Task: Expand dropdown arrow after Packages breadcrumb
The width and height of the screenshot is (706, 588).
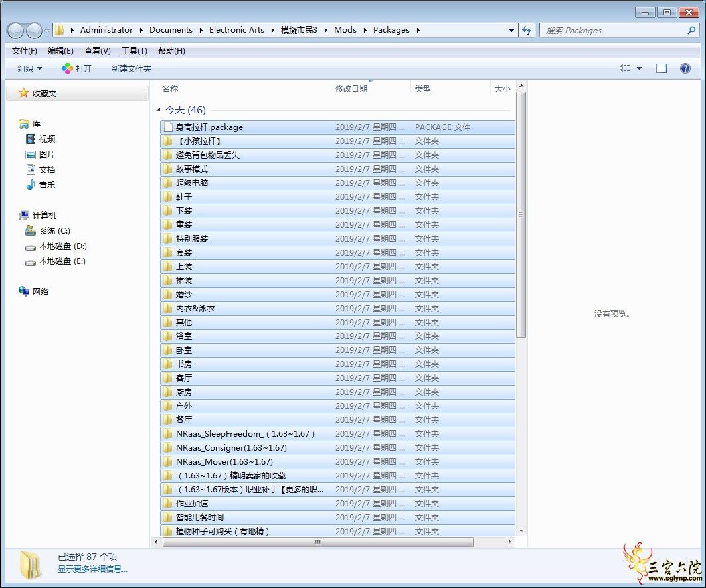Action: pos(418,30)
